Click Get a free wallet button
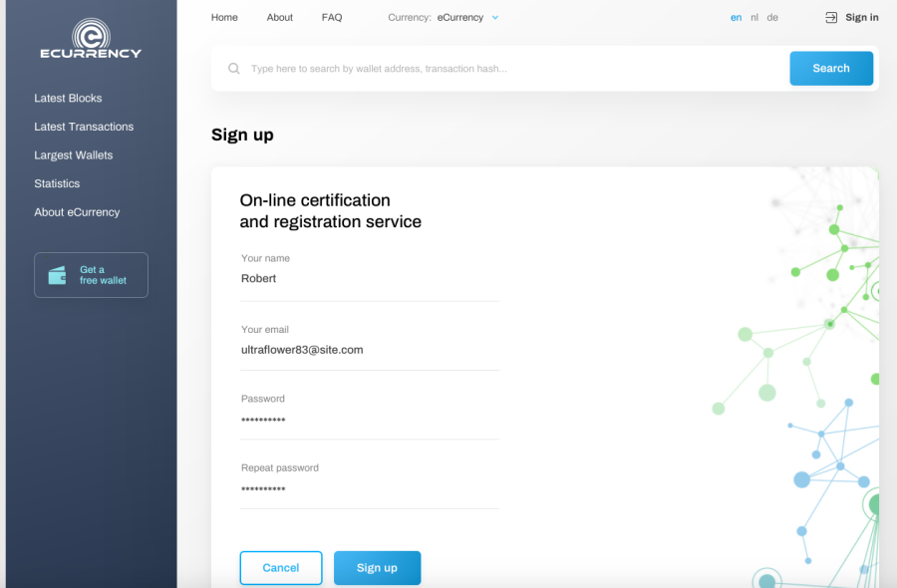Image resolution: width=897 pixels, height=588 pixels. click(x=91, y=275)
